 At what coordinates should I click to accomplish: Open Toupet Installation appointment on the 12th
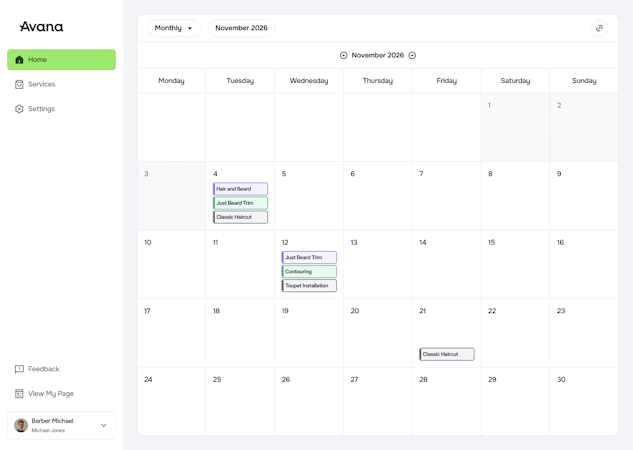(x=309, y=286)
